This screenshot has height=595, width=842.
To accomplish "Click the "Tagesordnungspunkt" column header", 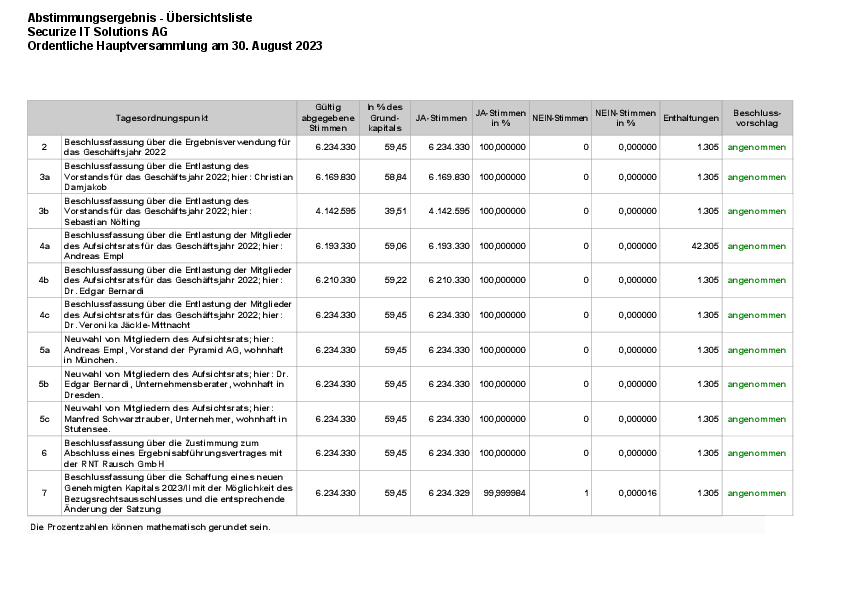I will pyautogui.click(x=162, y=118).
